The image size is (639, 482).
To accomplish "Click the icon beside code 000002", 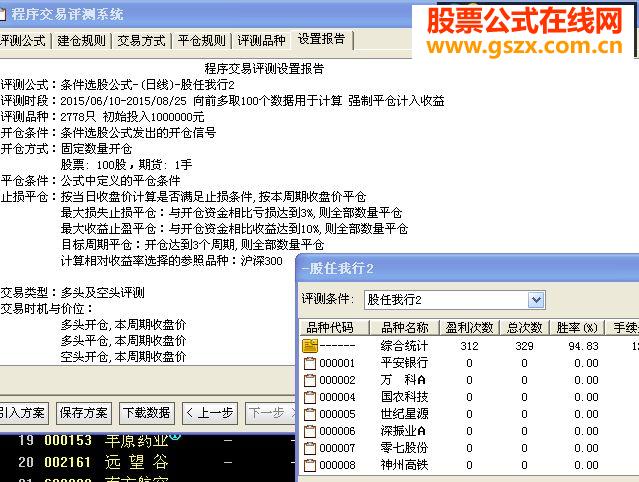I will (310, 380).
